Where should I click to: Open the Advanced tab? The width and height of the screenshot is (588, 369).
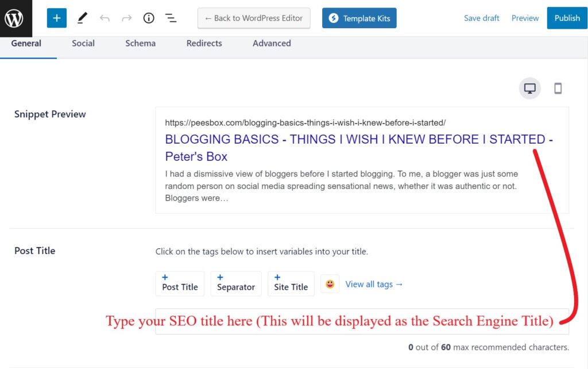pos(272,43)
